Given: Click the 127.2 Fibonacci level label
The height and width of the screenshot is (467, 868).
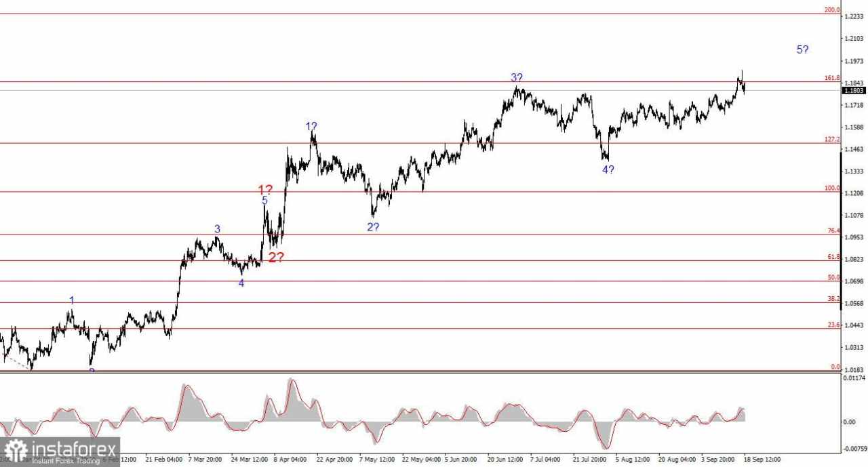Looking at the screenshot, I should tap(832, 140).
